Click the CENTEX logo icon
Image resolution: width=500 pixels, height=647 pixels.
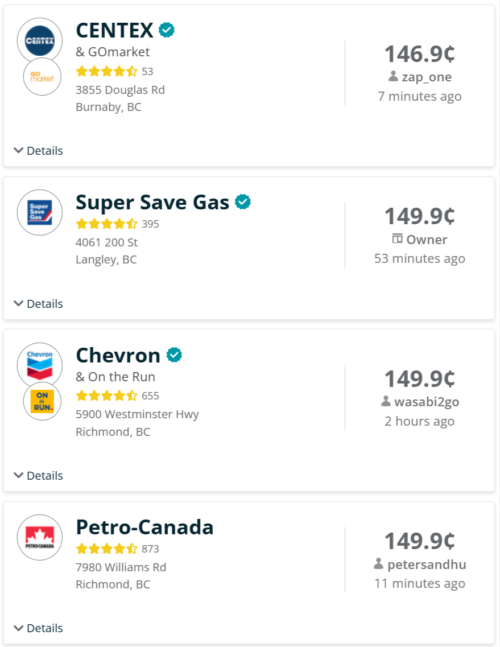(40, 40)
